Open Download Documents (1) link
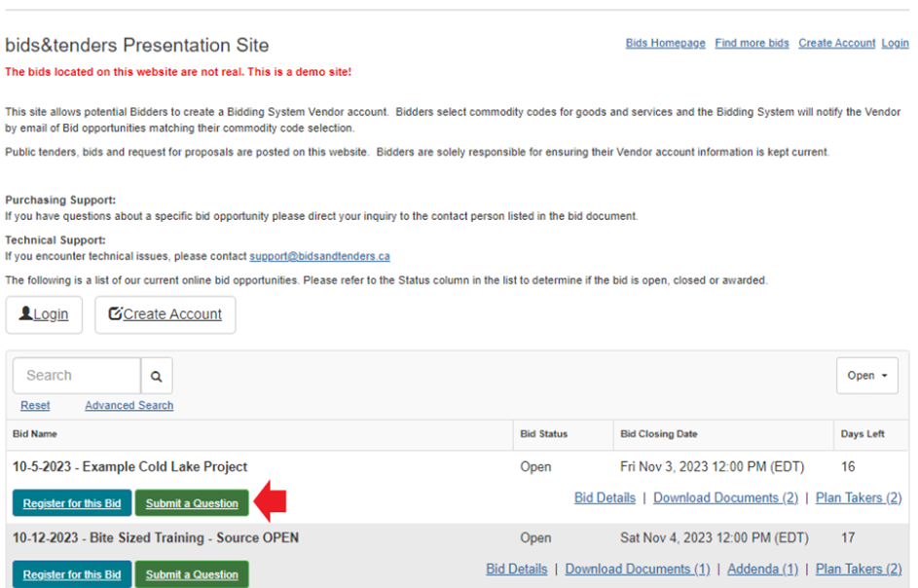 [638, 570]
